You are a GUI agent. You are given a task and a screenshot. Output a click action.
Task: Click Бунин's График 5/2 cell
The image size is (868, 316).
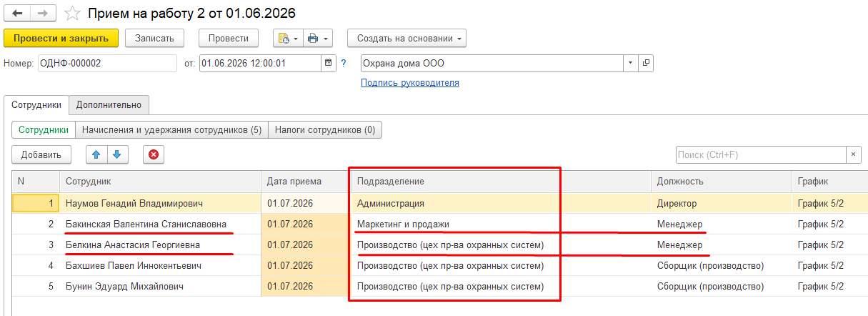click(829, 287)
